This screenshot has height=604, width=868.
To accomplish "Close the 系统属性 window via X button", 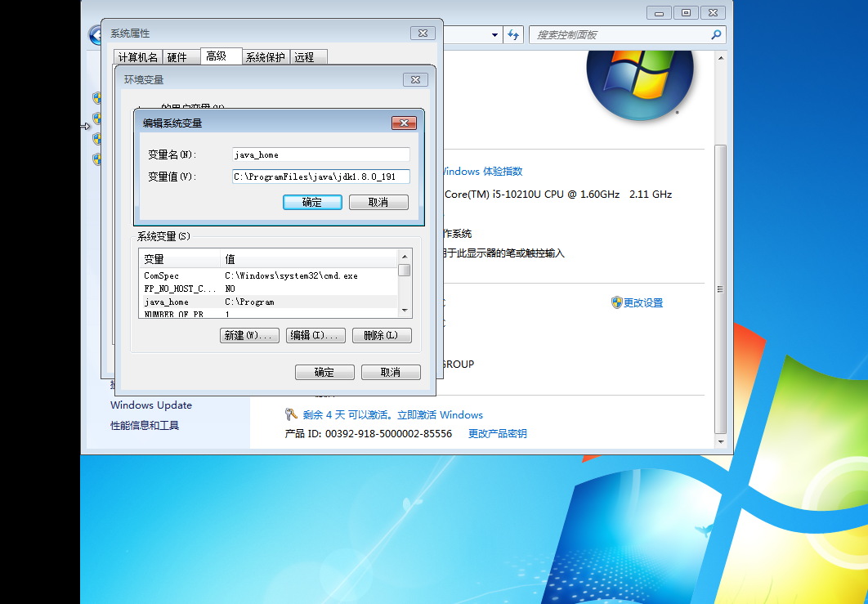I will 423,34.
